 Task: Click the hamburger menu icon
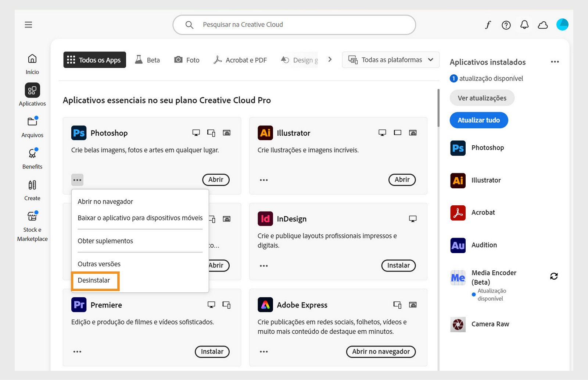pyautogui.click(x=28, y=24)
